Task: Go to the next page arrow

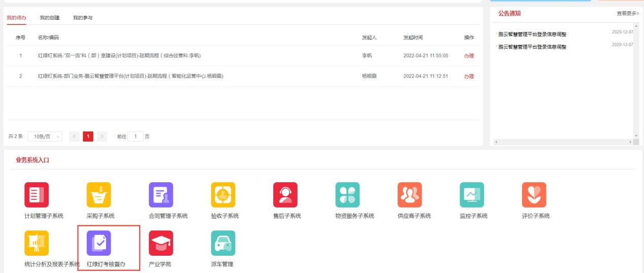Action: point(102,136)
